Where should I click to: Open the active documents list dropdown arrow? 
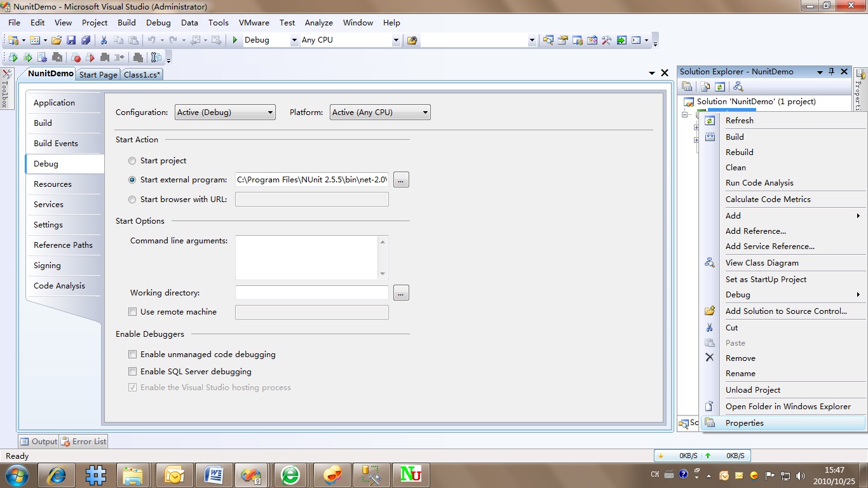[652, 73]
